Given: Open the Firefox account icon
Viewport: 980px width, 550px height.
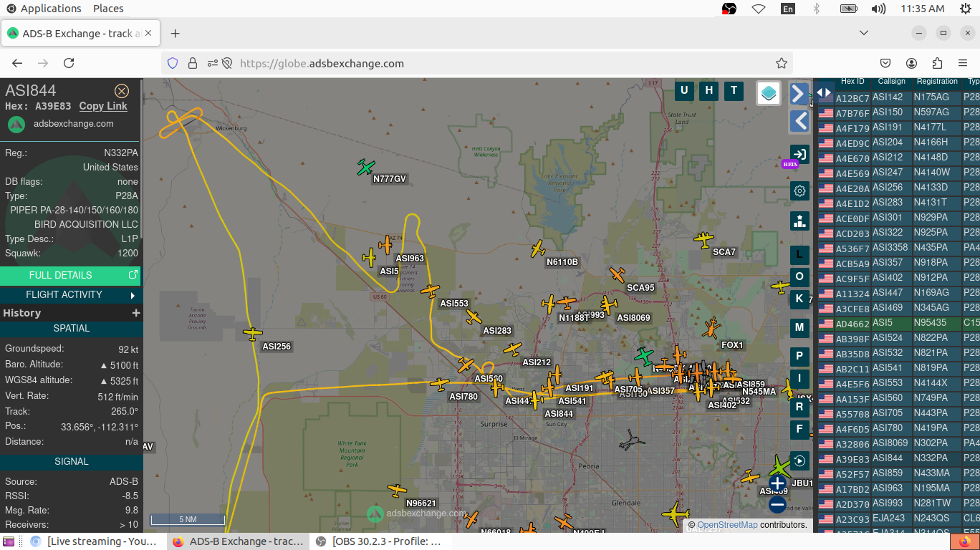Looking at the screenshot, I should click(x=911, y=63).
